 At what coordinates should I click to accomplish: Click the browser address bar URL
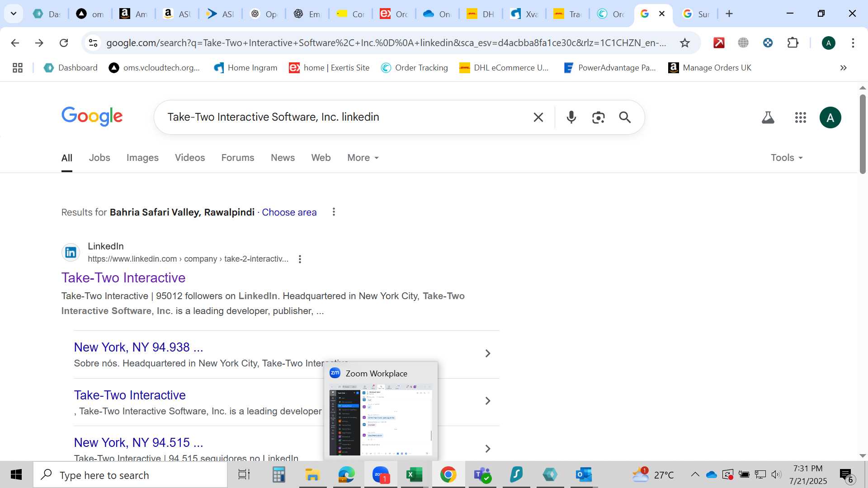(x=386, y=43)
